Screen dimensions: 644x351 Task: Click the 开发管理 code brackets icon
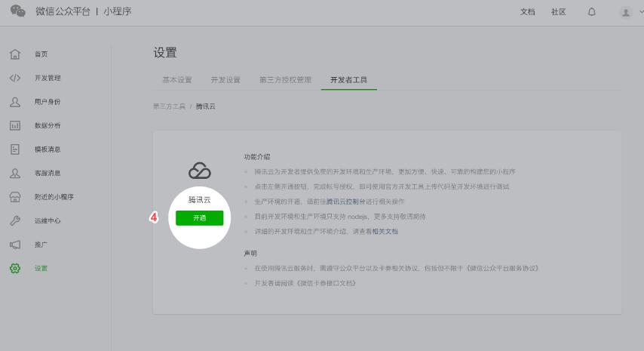[x=14, y=78]
